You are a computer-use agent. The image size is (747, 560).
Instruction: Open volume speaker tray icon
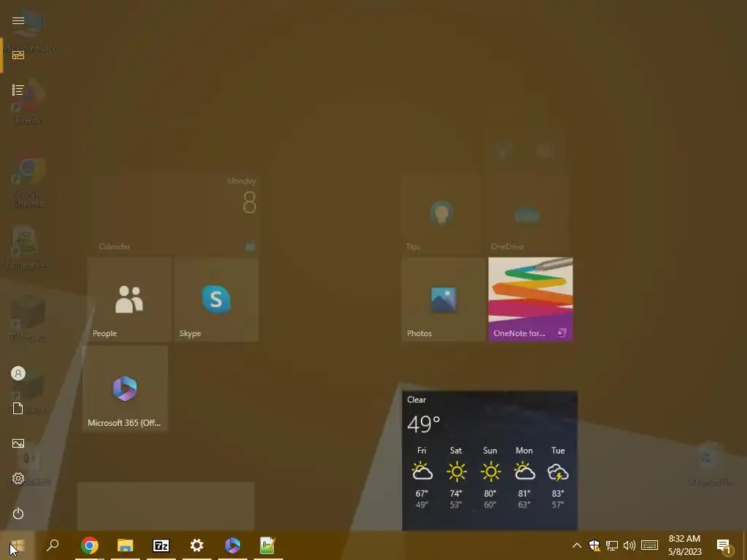[x=630, y=545]
